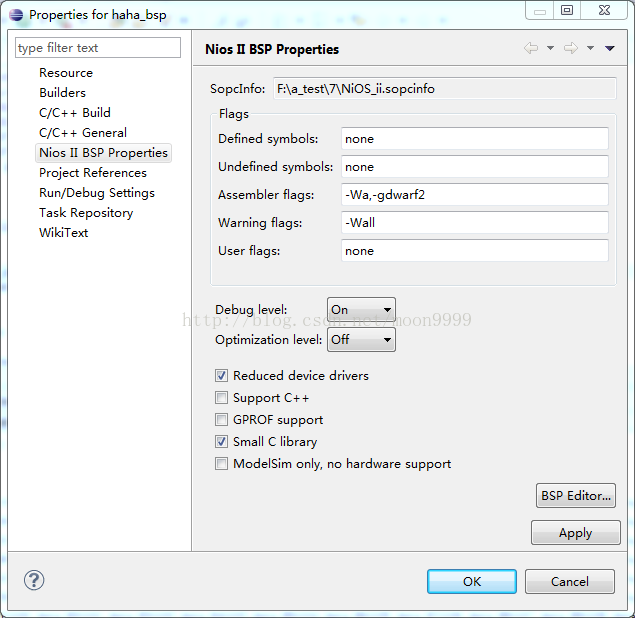Close the Properties for haha_bsp dialog
This screenshot has width=635, height=618.
click(x=604, y=10)
